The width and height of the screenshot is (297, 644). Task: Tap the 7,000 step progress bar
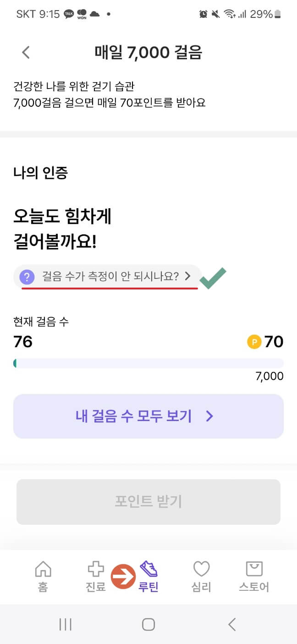tap(148, 362)
